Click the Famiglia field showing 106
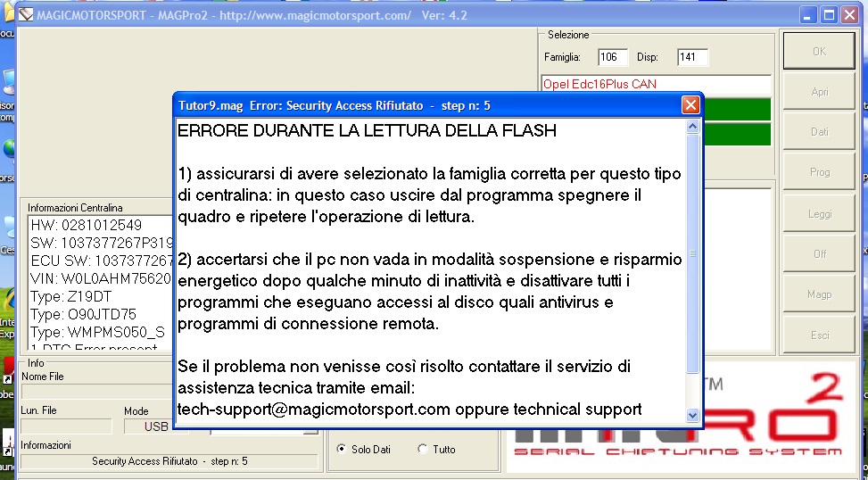Viewport: 868px width, 480px height. (612, 57)
